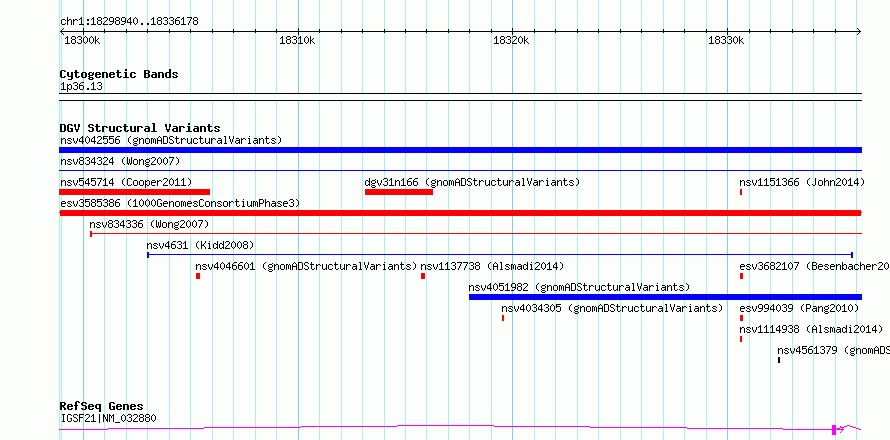890x440 pixels.
Task: Open the esv3682107 Besenbacher label
Action: tap(814, 266)
